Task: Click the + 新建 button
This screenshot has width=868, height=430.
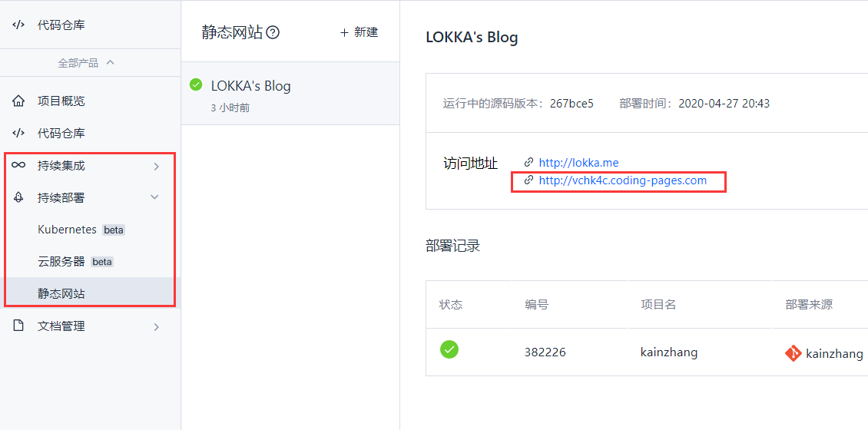Action: pyautogui.click(x=359, y=33)
